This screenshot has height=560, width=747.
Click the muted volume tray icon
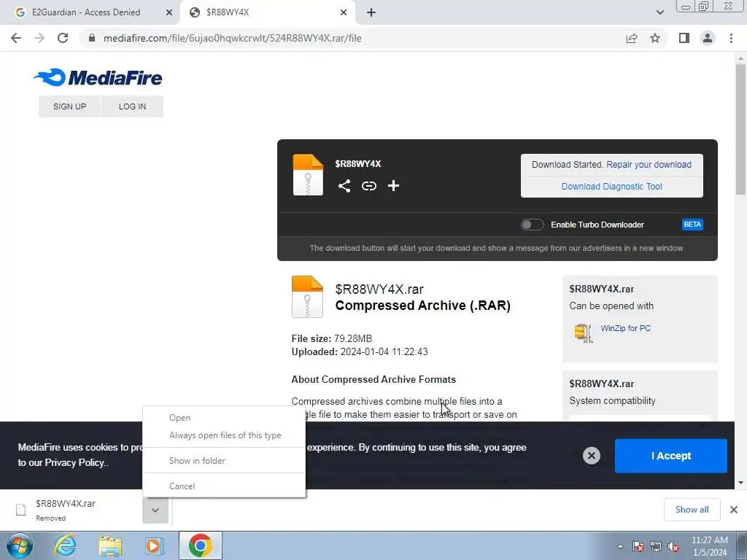673,547
